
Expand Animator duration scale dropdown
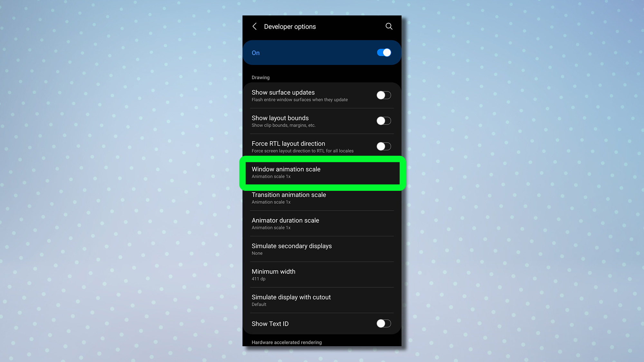(x=322, y=223)
